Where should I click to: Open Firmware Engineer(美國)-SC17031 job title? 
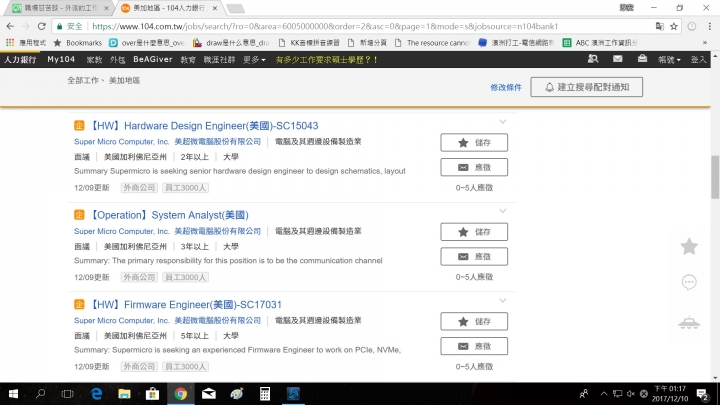pyautogui.click(x=185, y=304)
